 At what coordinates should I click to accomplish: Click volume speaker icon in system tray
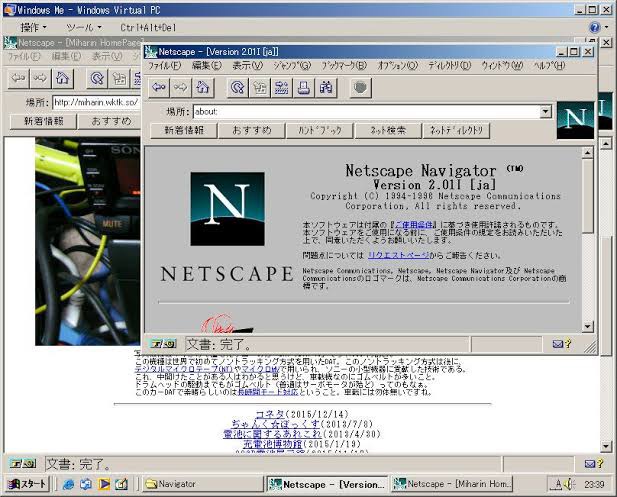(569, 484)
